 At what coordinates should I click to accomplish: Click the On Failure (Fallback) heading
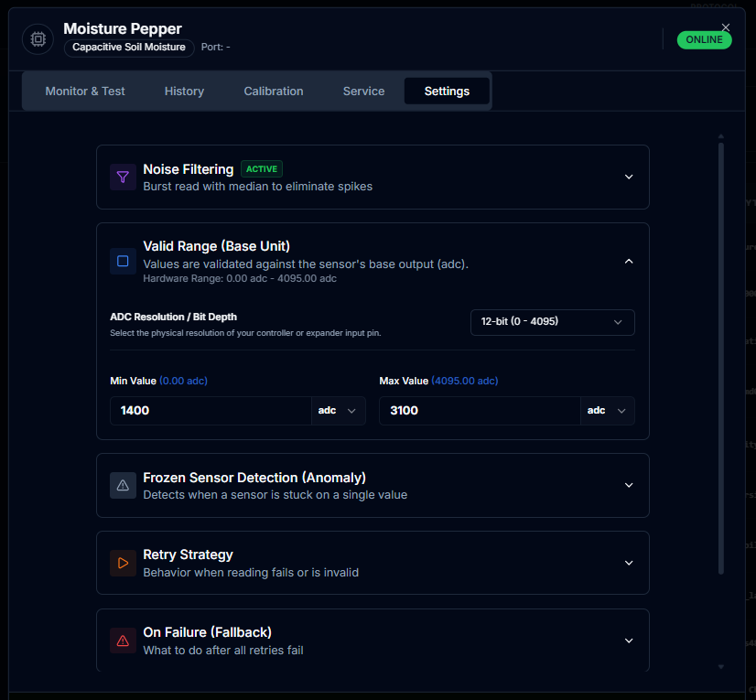pos(208,632)
